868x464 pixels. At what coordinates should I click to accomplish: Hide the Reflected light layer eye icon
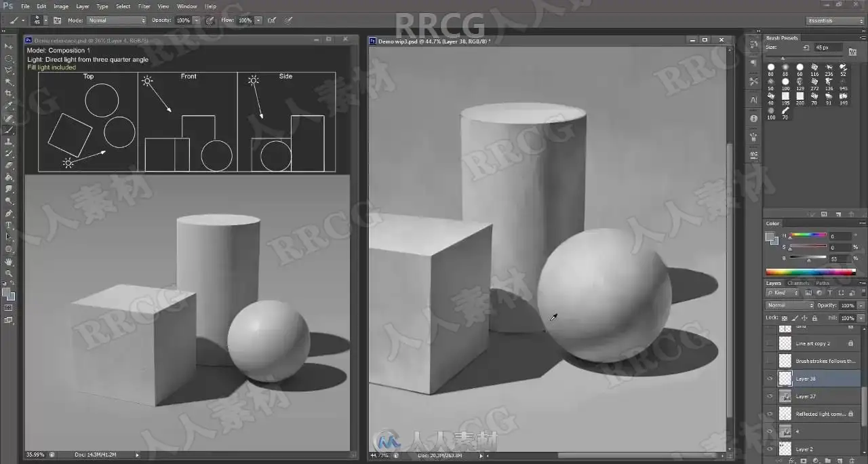pos(770,414)
